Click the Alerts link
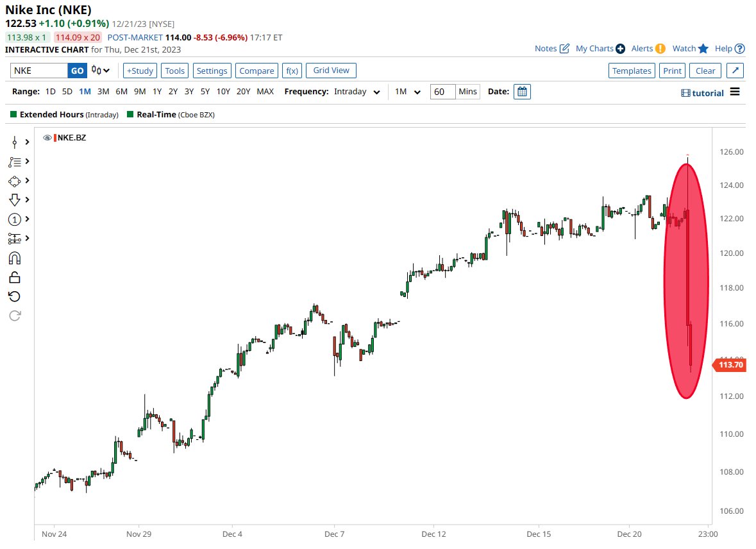756x549 pixels. point(643,48)
